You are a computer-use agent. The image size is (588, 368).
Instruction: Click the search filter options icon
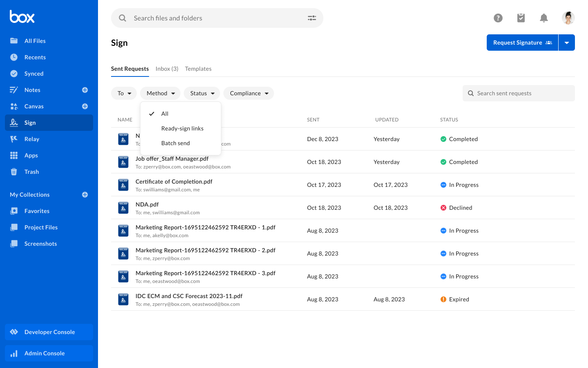[312, 18]
